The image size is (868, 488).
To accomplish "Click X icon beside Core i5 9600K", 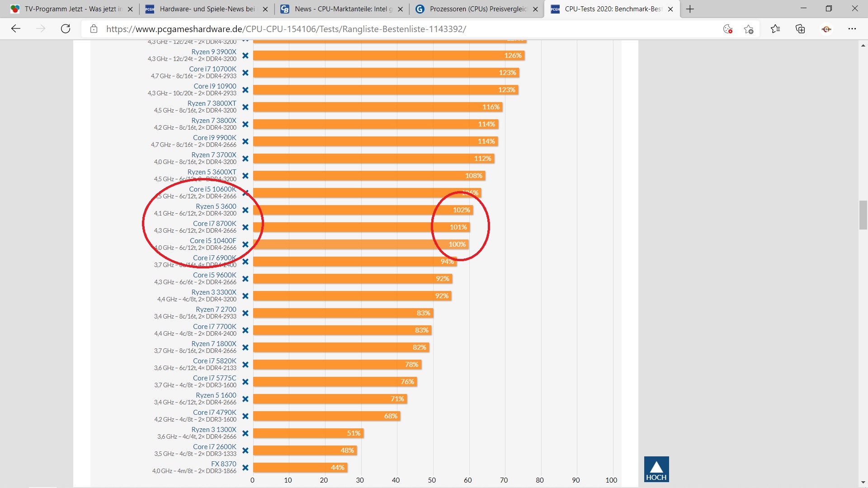I will pos(245,279).
